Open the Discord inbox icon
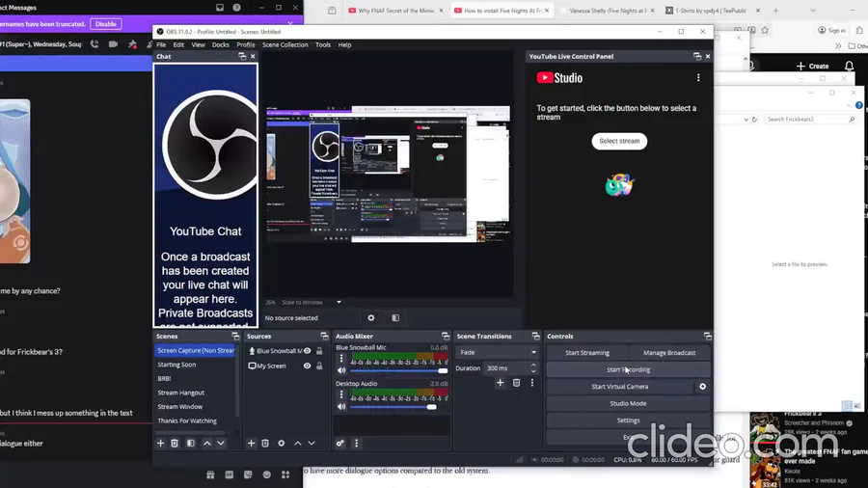This screenshot has height=488, width=868. (x=220, y=8)
